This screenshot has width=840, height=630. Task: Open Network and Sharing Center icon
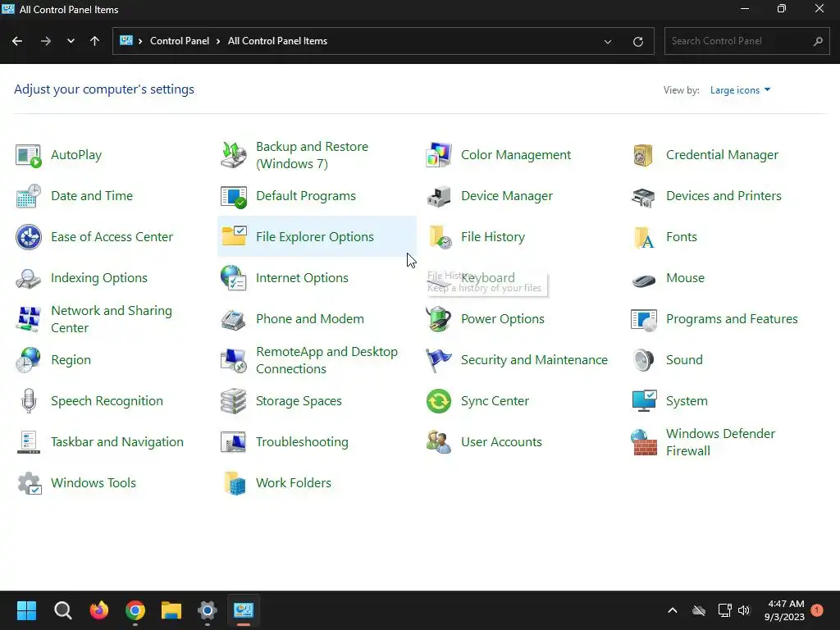coord(29,319)
